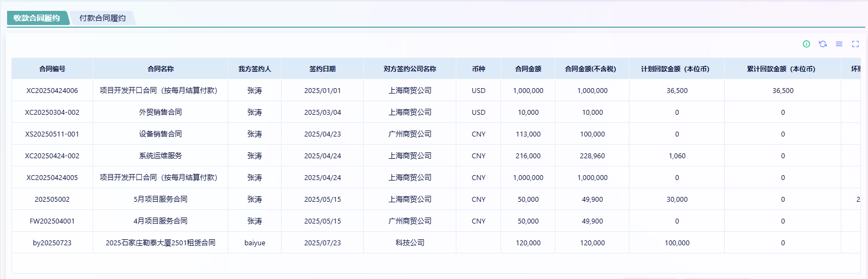The width and height of the screenshot is (868, 279).
Task: Click the 计划回款金额（本位币）header
Action: pyautogui.click(x=677, y=69)
